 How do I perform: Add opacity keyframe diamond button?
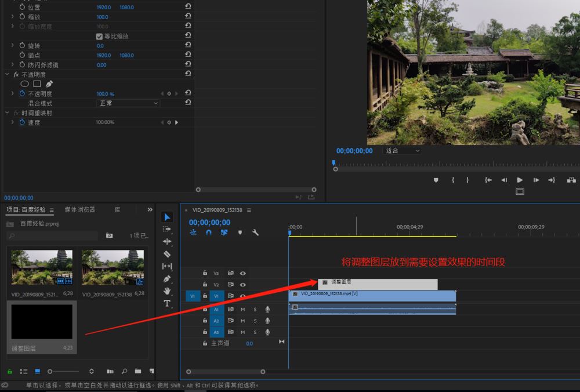pos(169,93)
